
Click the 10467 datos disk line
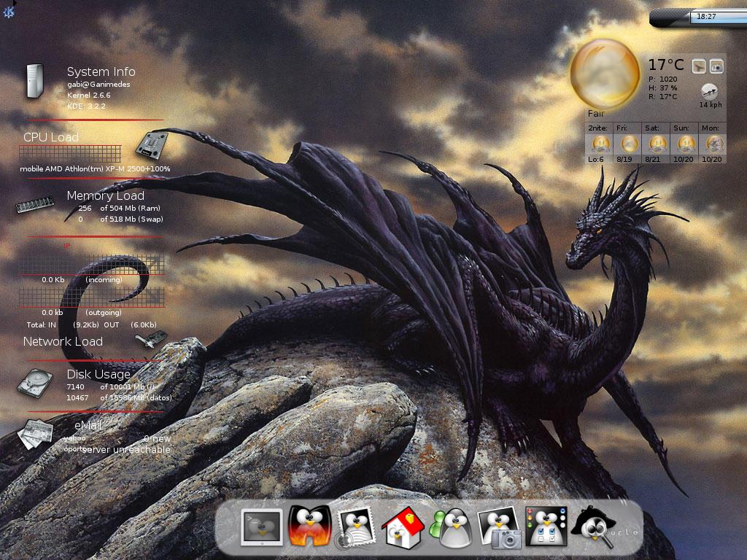click(119, 397)
